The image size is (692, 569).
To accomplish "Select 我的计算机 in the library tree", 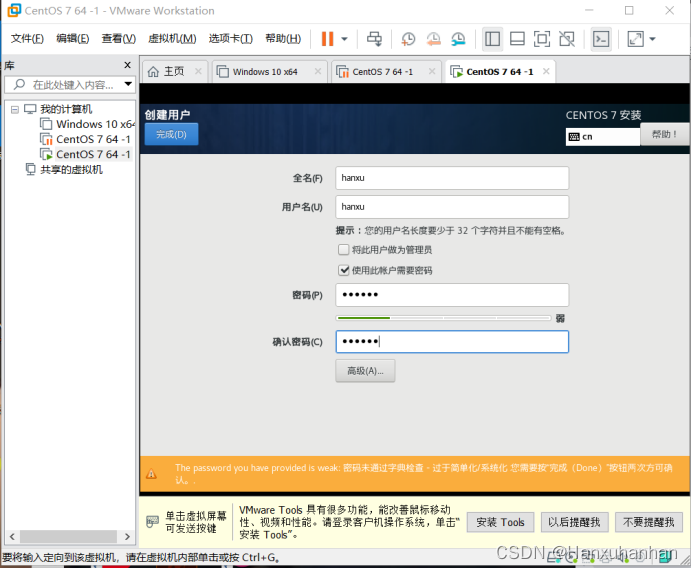I will [x=66, y=109].
